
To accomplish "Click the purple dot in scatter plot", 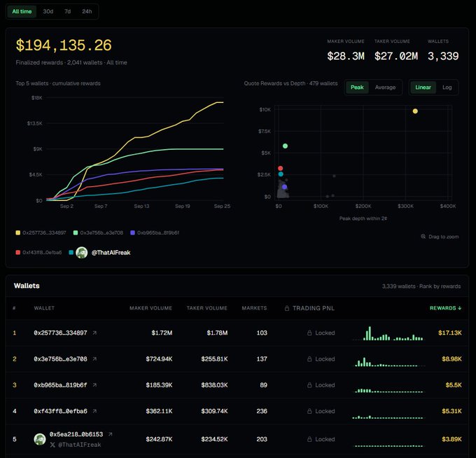I will tap(284, 187).
